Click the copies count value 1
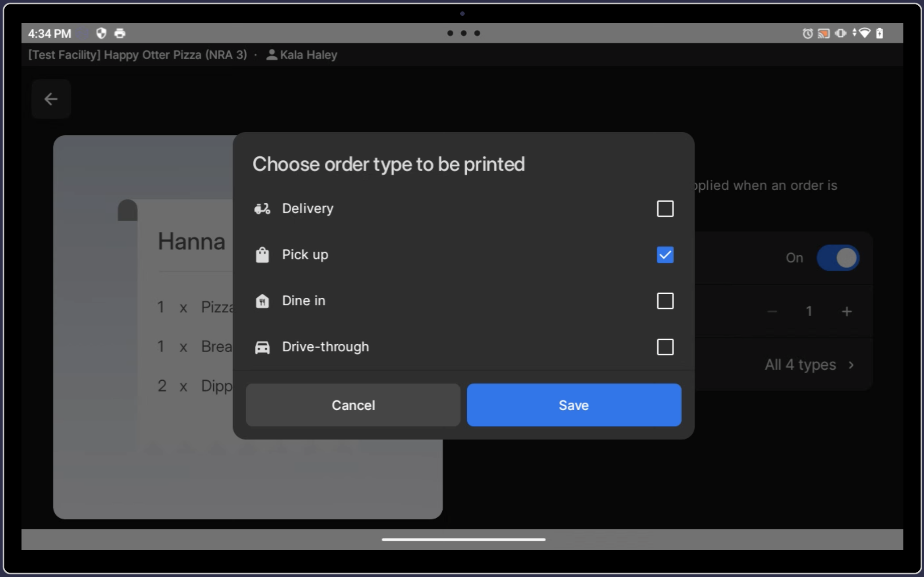 point(809,311)
